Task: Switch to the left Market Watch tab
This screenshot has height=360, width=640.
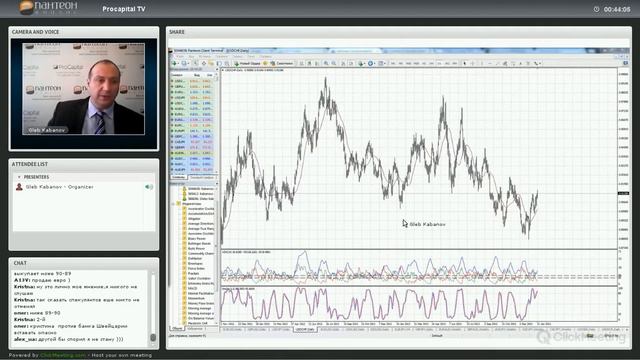Action: [178, 177]
